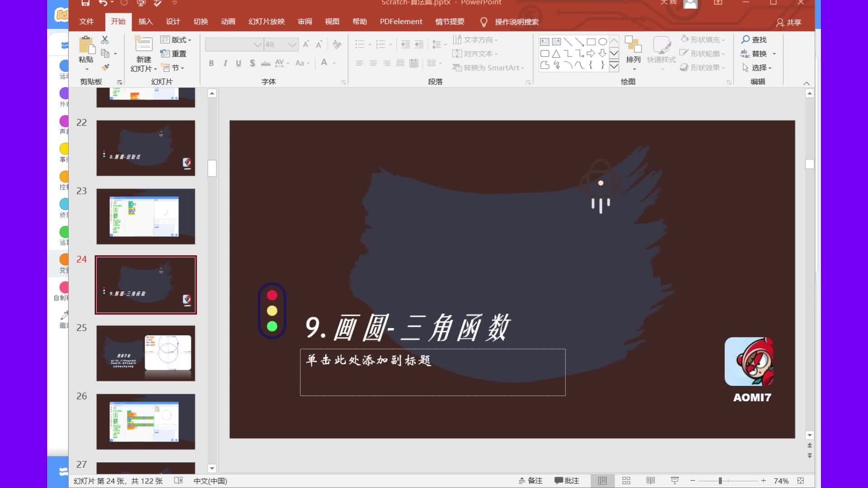Open the font size dropdown
This screenshot has width=868, height=488.
tap(292, 44)
